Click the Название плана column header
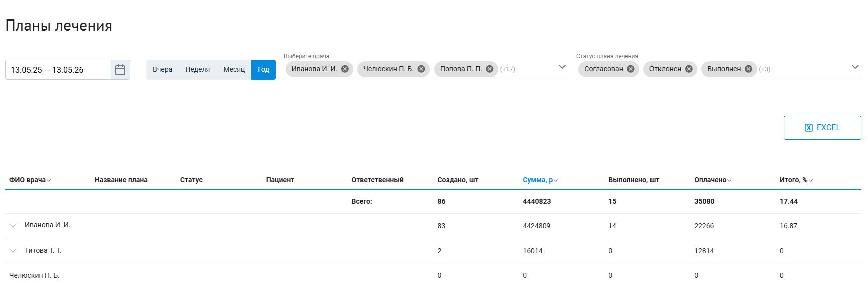The height and width of the screenshot is (283, 868). tap(121, 180)
